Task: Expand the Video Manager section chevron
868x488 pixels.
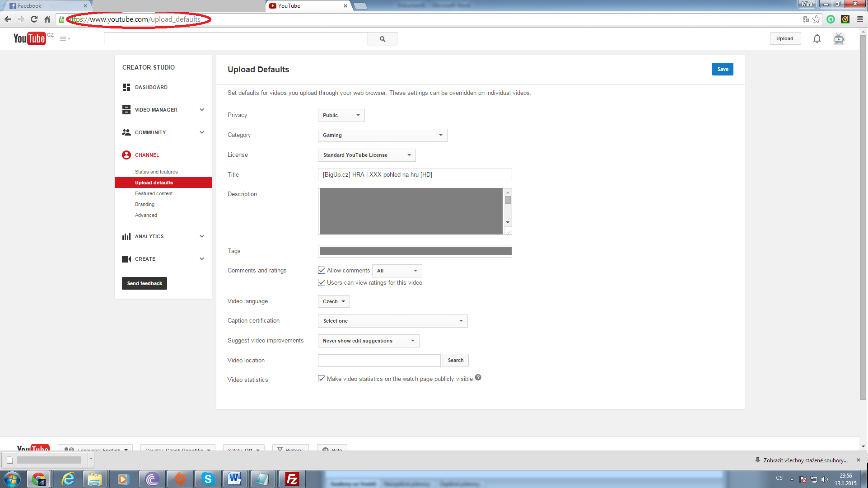Action: 202,110
